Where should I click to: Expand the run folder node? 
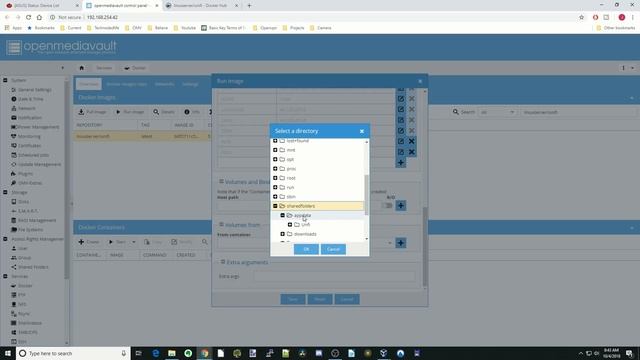[x=275, y=187]
